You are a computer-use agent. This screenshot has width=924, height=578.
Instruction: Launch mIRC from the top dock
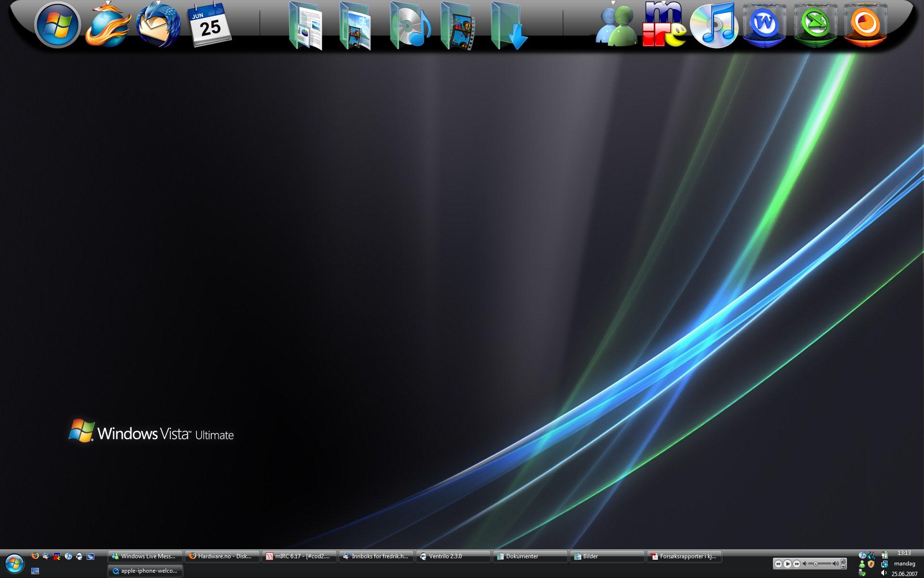click(664, 25)
